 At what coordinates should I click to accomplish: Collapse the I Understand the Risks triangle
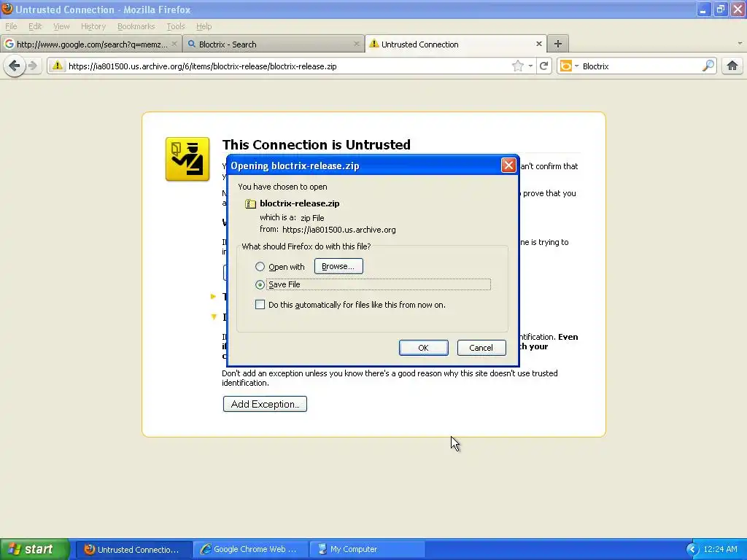[x=214, y=316]
